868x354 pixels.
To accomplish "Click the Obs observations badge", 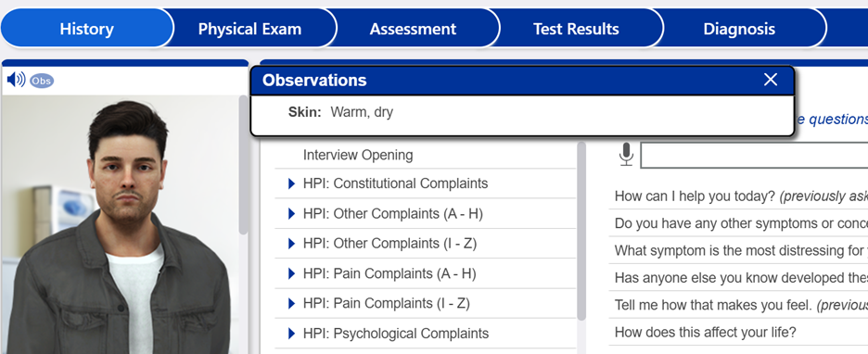I will point(42,81).
